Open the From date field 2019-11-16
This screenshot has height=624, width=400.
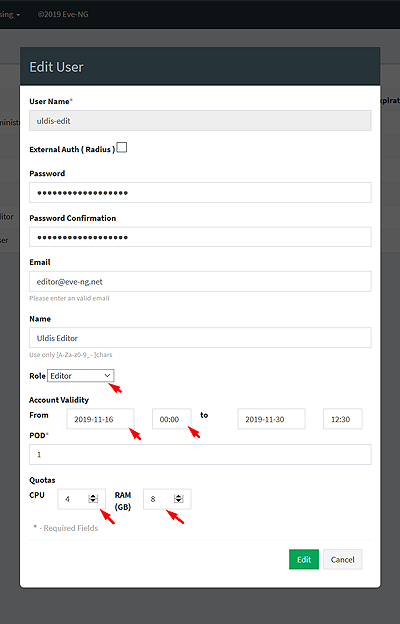(100, 419)
